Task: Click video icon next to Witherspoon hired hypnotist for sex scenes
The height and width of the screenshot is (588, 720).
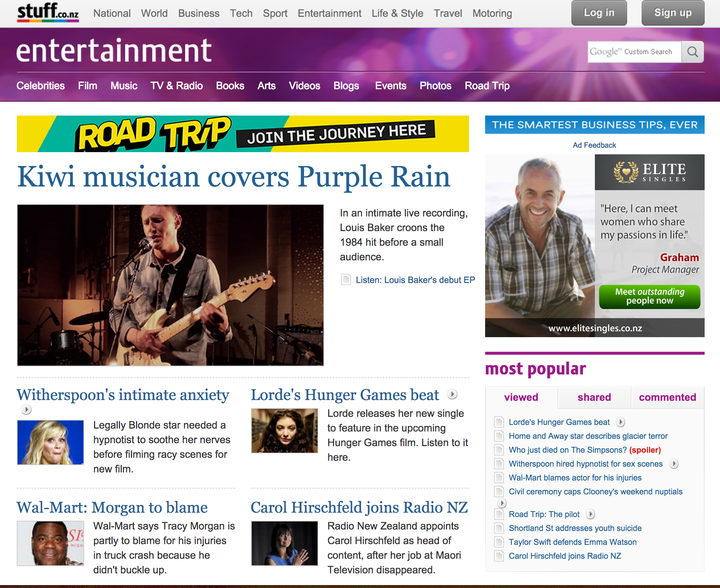Action: tap(674, 464)
